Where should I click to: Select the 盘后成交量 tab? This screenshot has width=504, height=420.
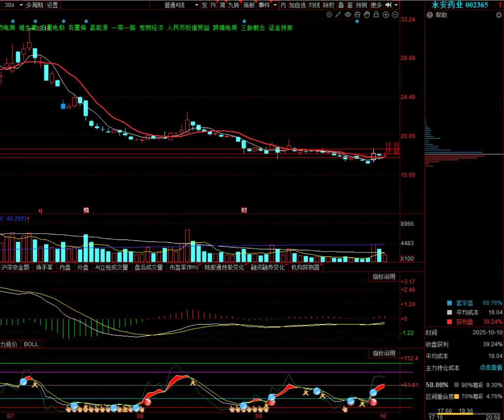tap(149, 267)
